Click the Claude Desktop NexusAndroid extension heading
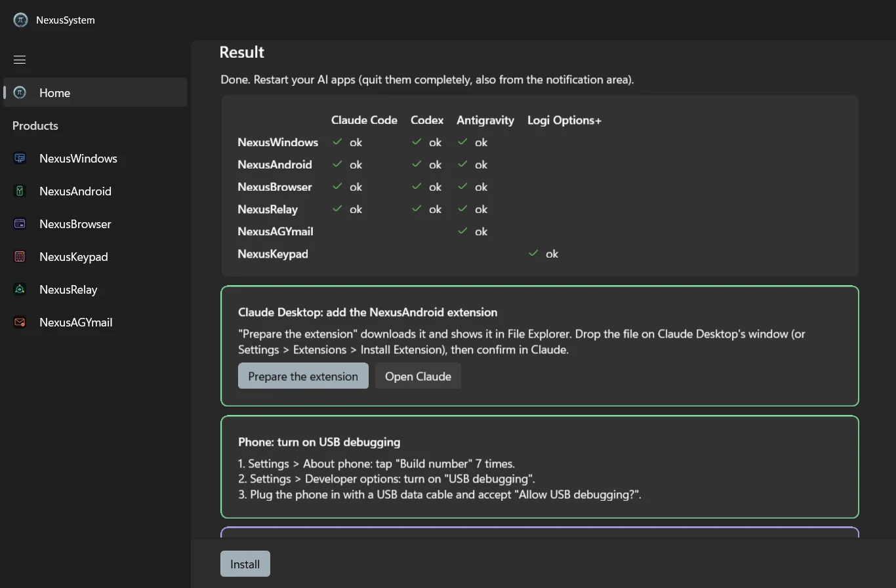This screenshot has height=588, width=896. click(367, 312)
